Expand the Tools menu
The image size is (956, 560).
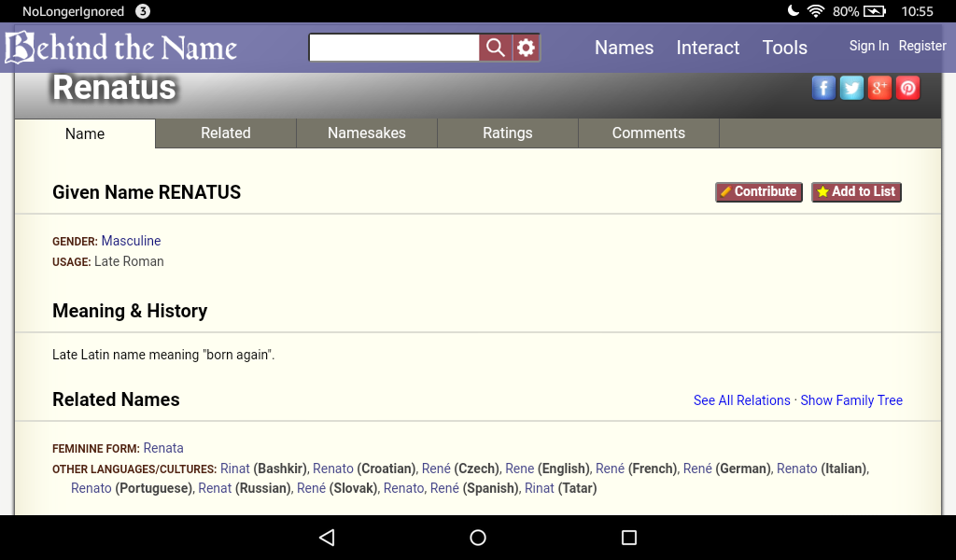(784, 48)
